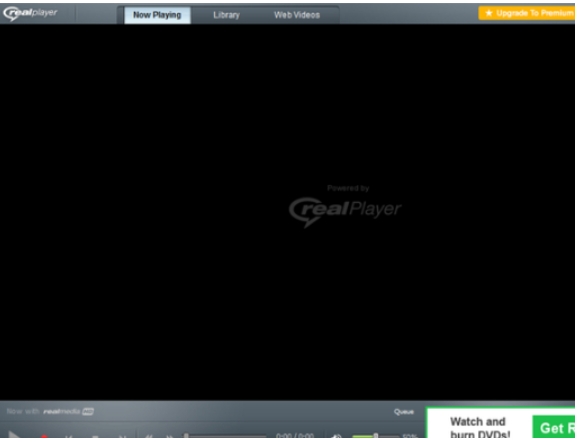Screen dimensions: 577x442
Task: Click the green volume slider handle
Action: pyautogui.click(x=375, y=436)
